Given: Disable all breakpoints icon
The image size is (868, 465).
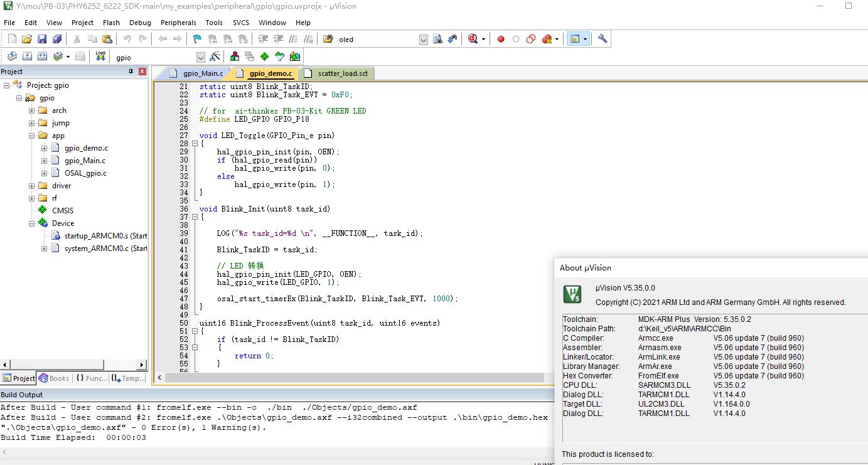Looking at the screenshot, I should point(531,39).
